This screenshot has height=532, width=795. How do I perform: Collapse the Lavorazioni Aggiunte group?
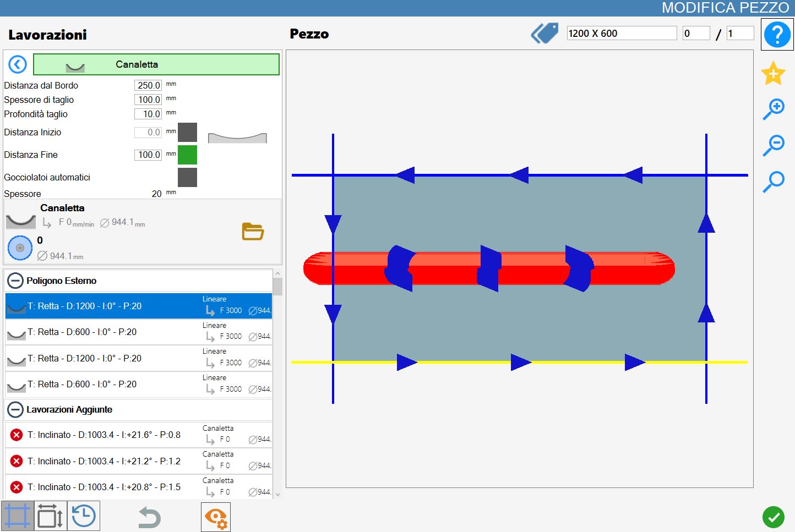pyautogui.click(x=15, y=410)
